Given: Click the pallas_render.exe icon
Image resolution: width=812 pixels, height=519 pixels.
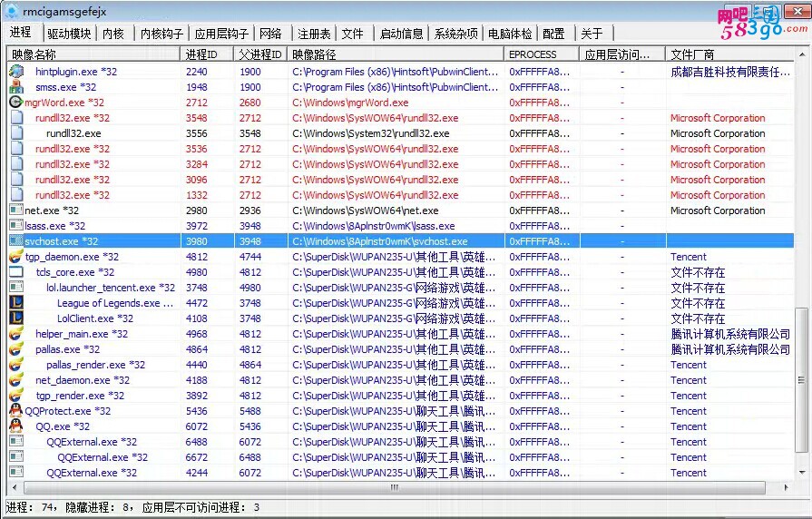Looking at the screenshot, I should [16, 365].
